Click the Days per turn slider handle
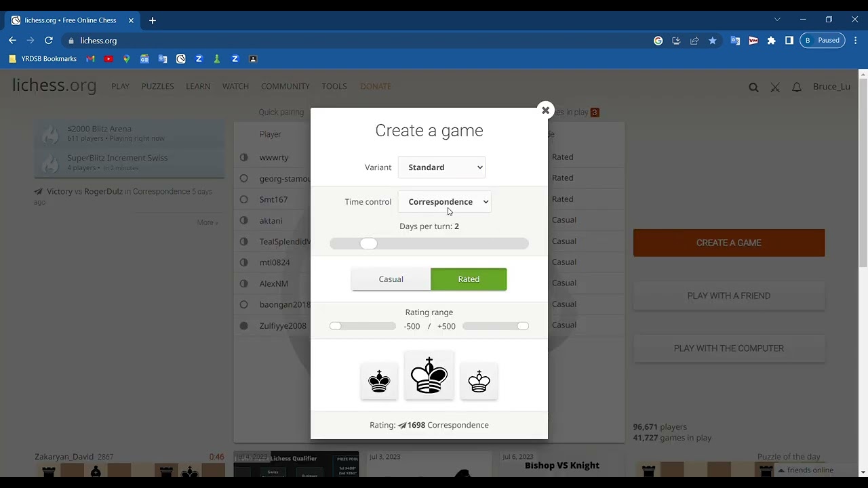The image size is (868, 488). (x=368, y=244)
